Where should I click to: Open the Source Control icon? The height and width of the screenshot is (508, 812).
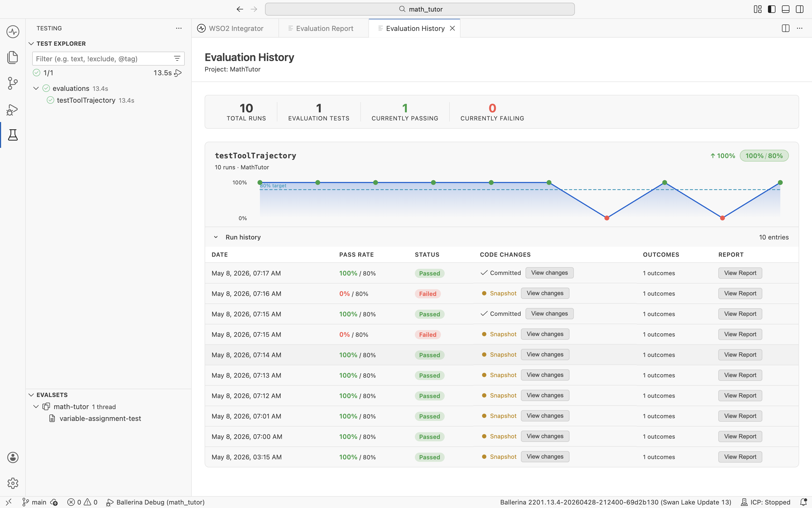coord(13,83)
